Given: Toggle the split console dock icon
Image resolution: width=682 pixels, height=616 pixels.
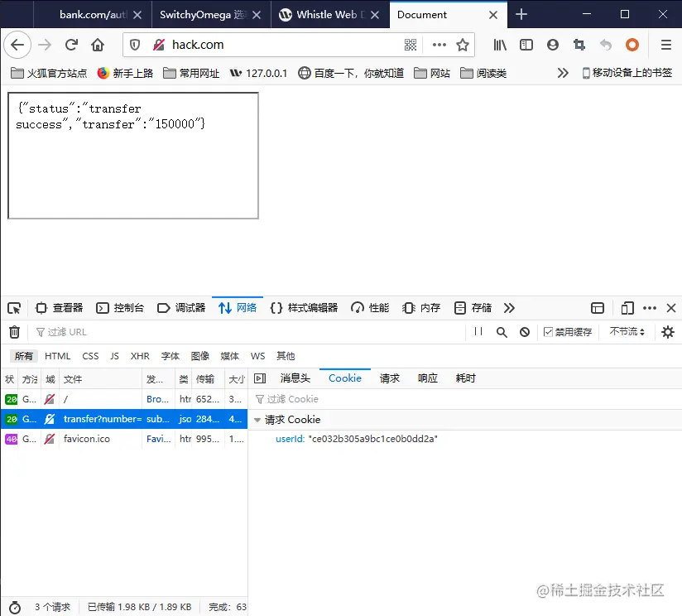Looking at the screenshot, I should coord(598,307).
